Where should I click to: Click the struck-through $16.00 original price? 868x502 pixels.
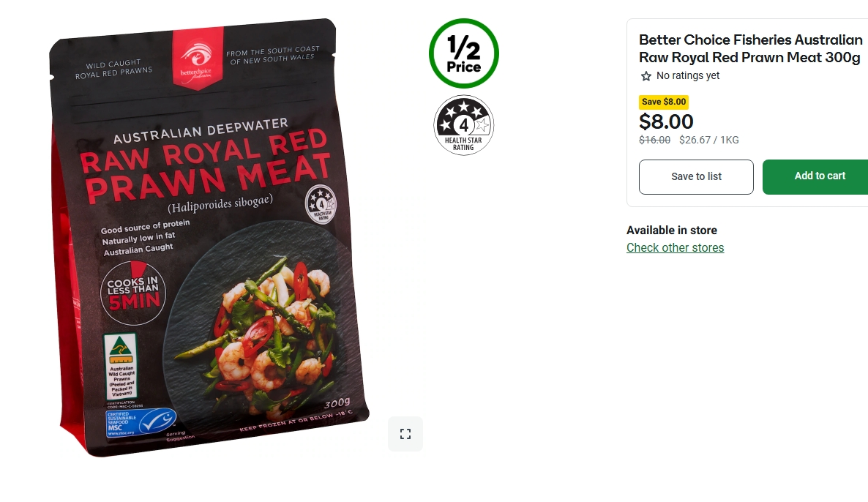tap(654, 140)
